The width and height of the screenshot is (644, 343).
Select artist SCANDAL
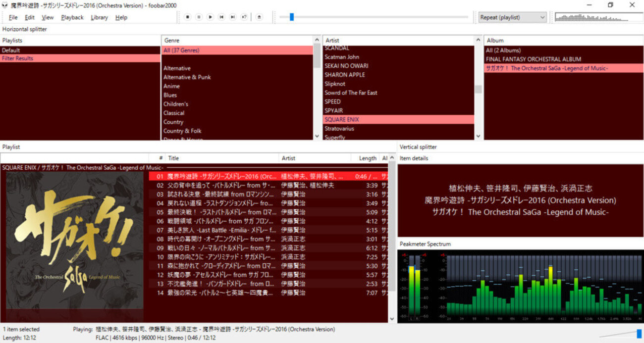coord(398,49)
